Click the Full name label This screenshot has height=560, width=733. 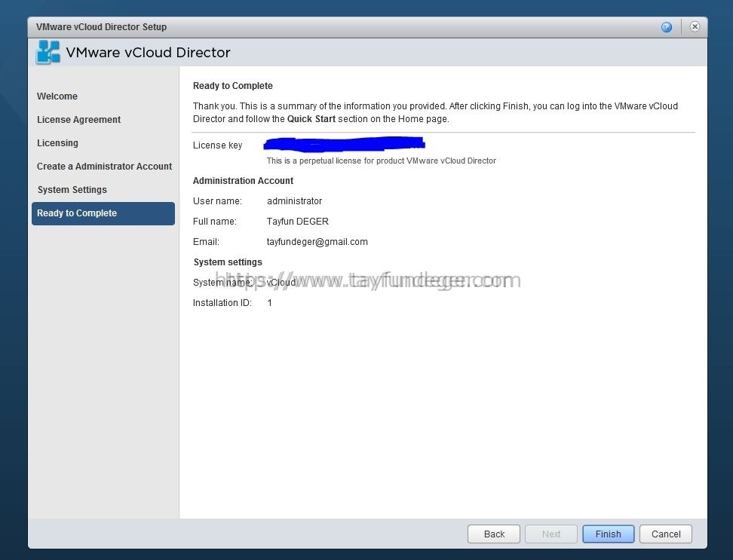click(x=215, y=222)
